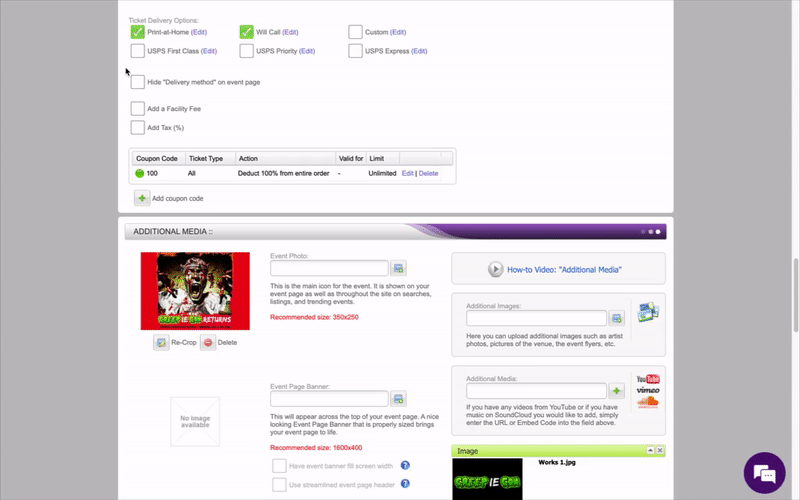800x500 pixels.
Task: Click the Additional Media URL input field
Action: tap(536, 391)
